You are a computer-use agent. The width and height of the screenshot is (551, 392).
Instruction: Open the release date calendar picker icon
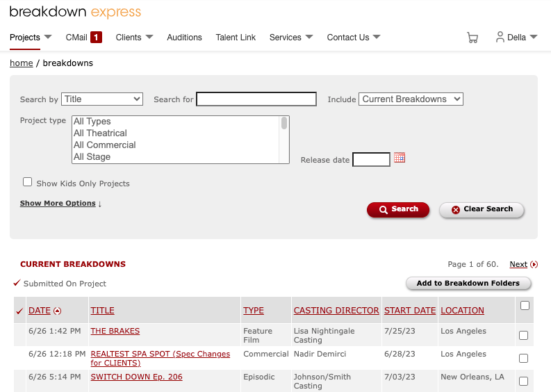pyautogui.click(x=400, y=158)
